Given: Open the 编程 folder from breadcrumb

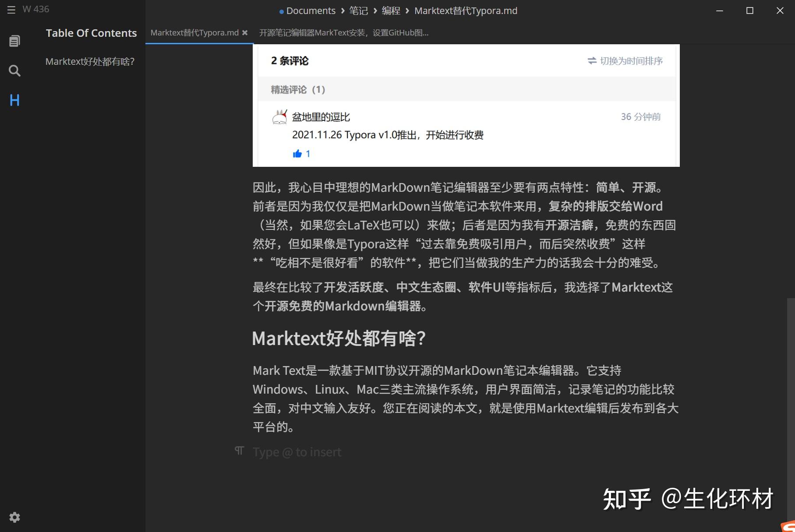Looking at the screenshot, I should [x=390, y=11].
